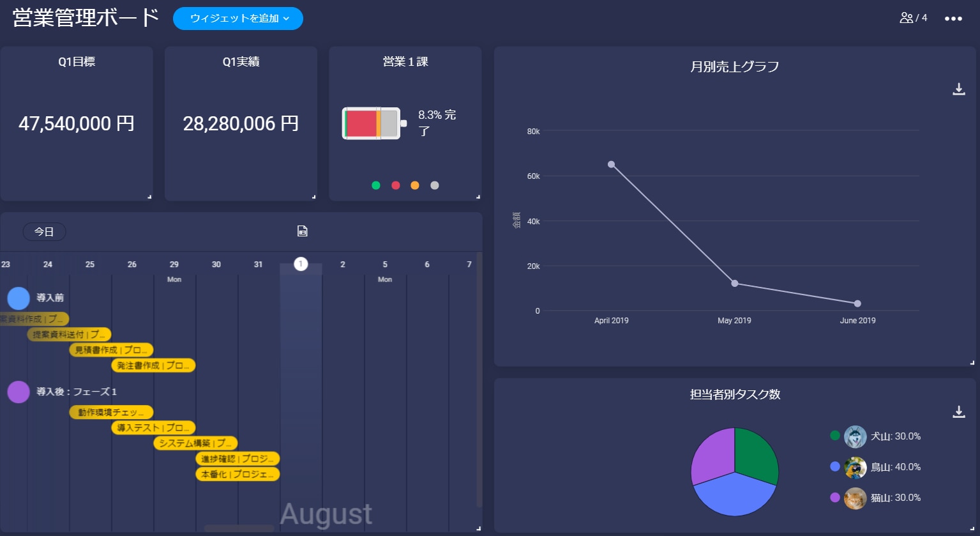The image size is (980, 536).
Task: Toggle the blue 鳥山 legend dot
Action: click(x=835, y=466)
